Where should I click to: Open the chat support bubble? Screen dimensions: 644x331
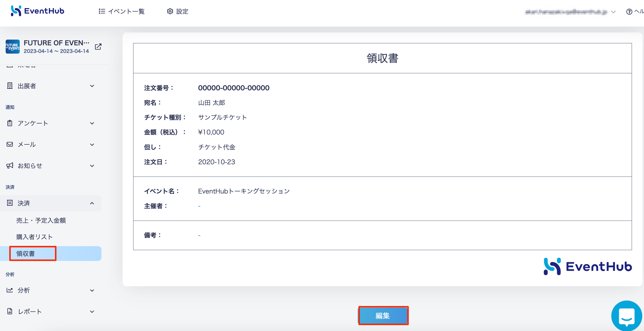coord(626,316)
